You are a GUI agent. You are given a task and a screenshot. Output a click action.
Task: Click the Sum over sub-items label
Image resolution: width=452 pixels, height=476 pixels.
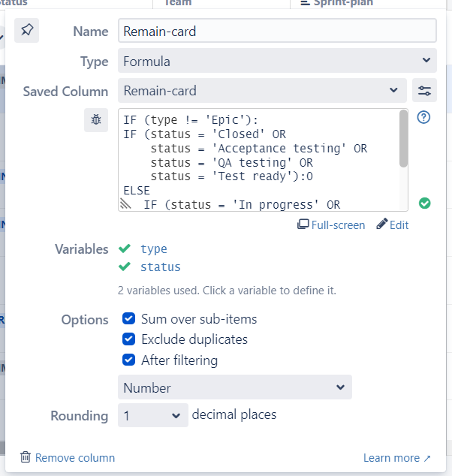coord(199,319)
